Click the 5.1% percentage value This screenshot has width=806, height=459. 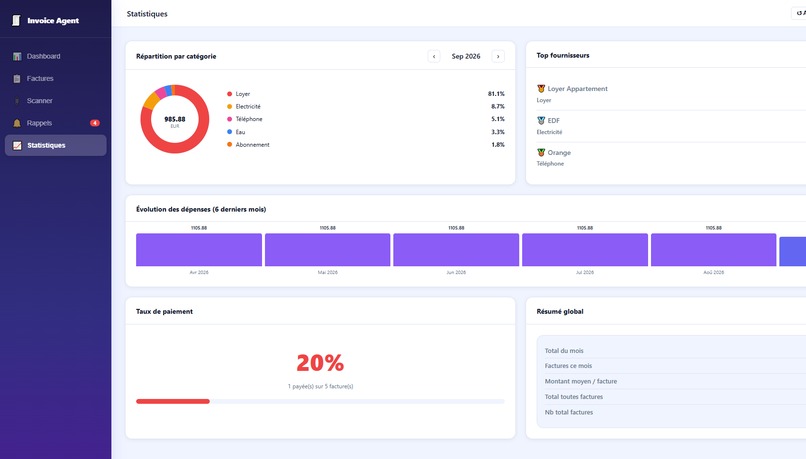click(498, 119)
